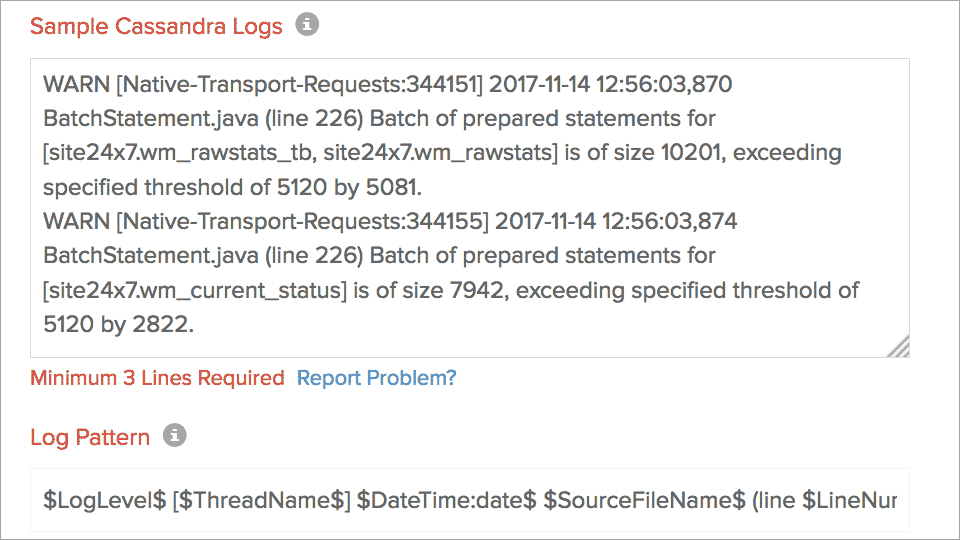Place cursor on $ThreadName$ pattern token

point(253,499)
